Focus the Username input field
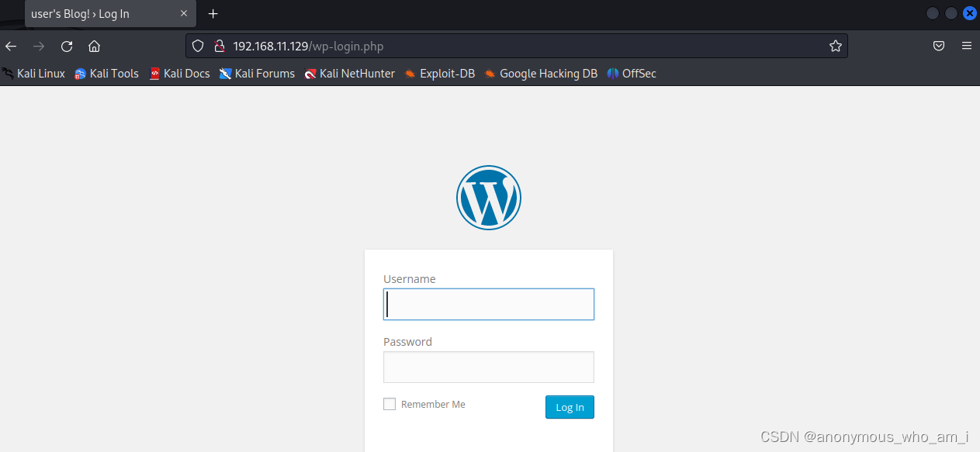The width and height of the screenshot is (980, 452). pyautogui.click(x=489, y=305)
